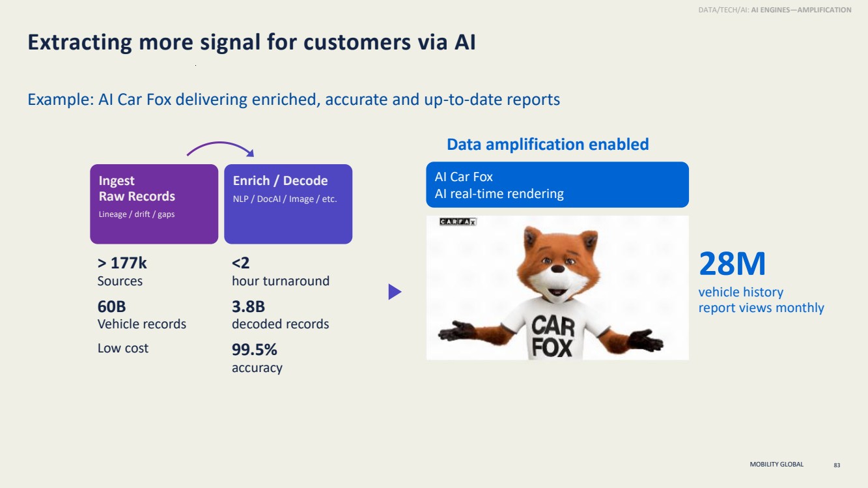Click the Enrich / Decode box
Image resolution: width=868 pixels, height=488 pixels.
pyautogui.click(x=288, y=204)
